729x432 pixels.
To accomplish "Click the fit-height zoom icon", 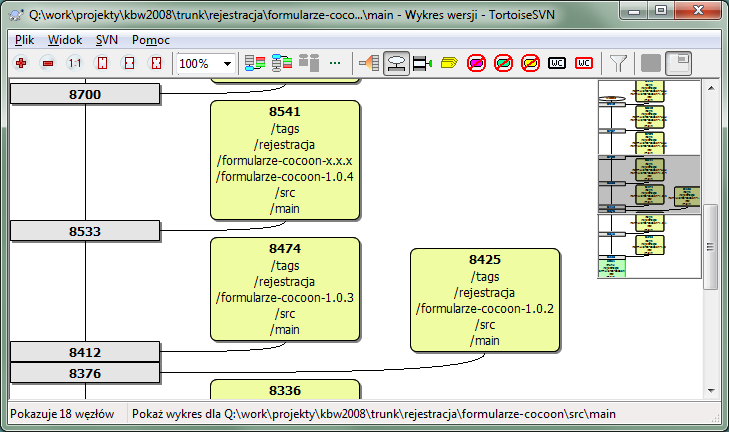I will [102, 63].
